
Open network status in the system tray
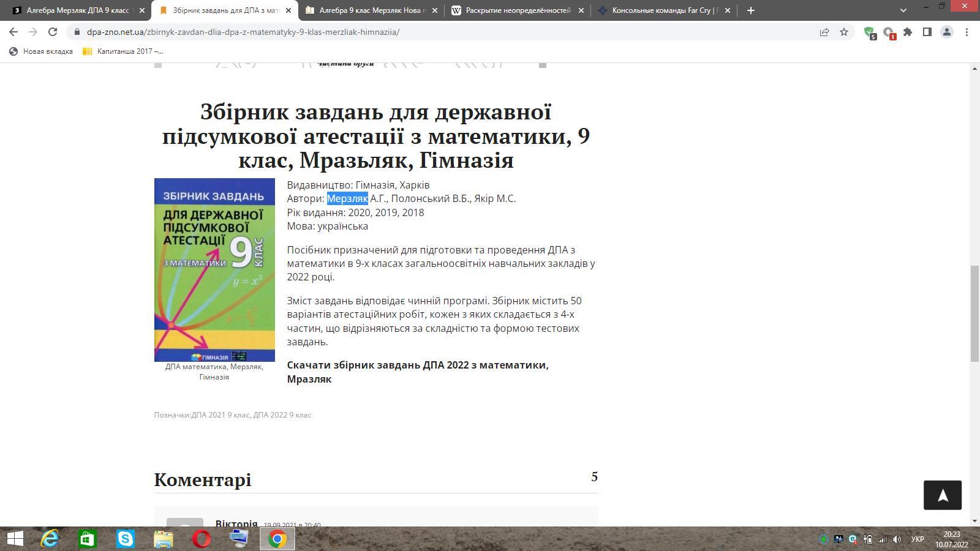click(x=883, y=539)
